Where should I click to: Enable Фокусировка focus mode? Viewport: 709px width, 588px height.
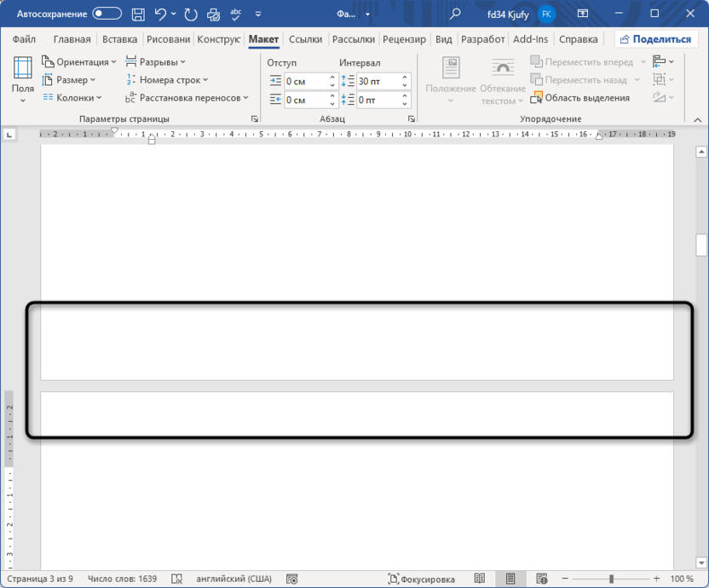(x=422, y=579)
